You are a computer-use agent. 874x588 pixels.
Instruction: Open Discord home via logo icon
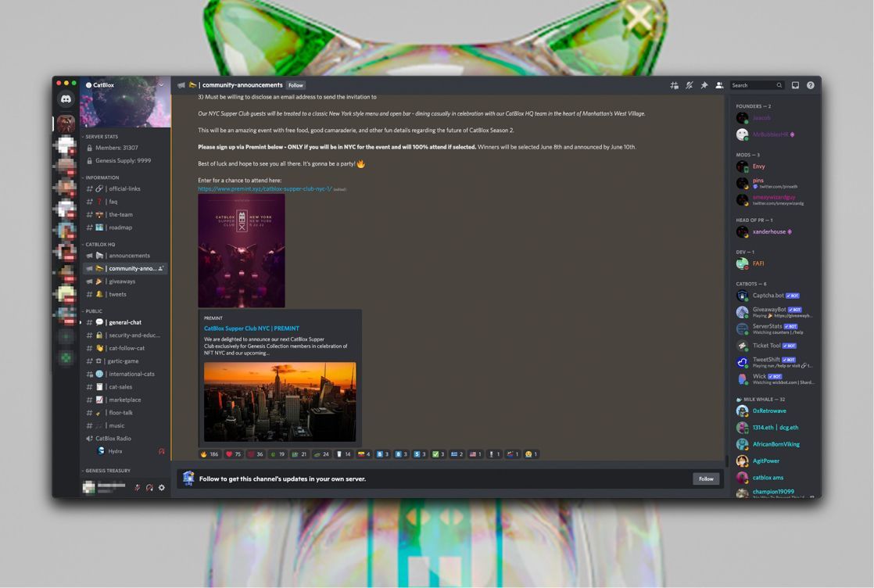[66, 99]
